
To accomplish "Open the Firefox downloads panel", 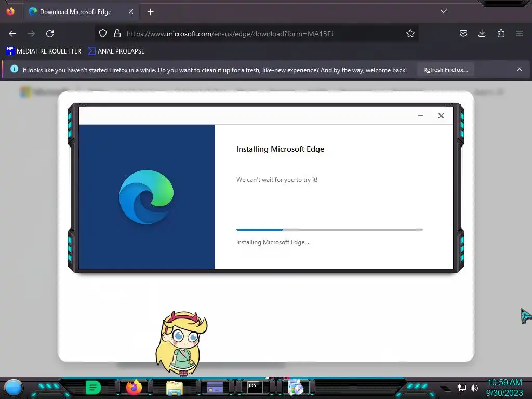I will point(482,33).
